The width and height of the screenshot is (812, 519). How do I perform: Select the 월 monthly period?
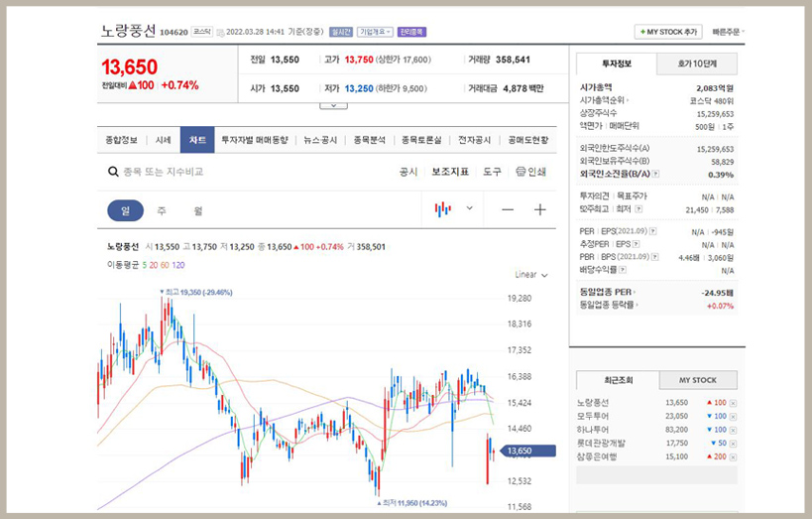[x=198, y=210]
